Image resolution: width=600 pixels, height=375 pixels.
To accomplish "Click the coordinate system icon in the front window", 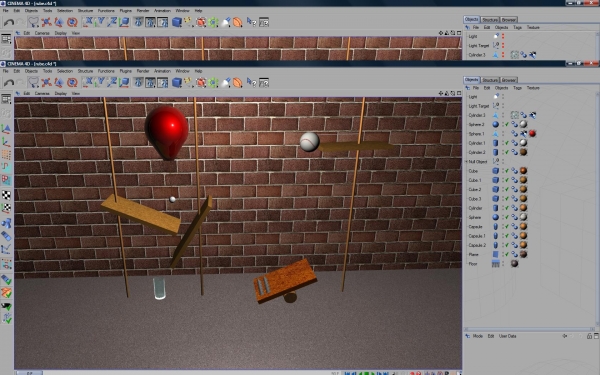I will pos(124,82).
